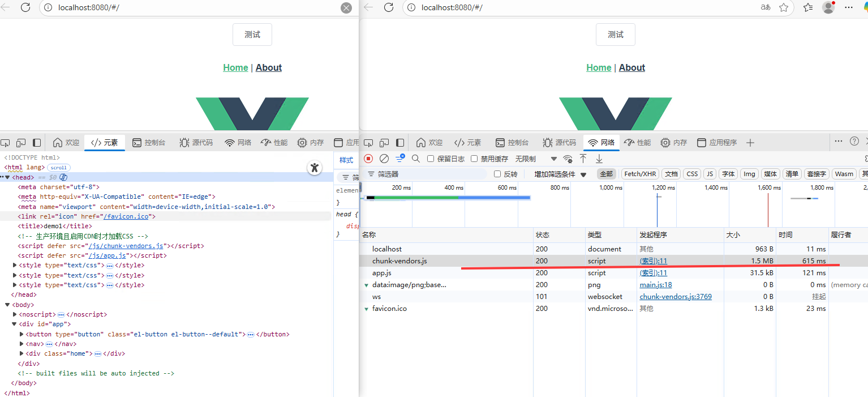Open the 增加筛选条件 dropdown
This screenshot has height=397, width=868.
pyautogui.click(x=560, y=174)
